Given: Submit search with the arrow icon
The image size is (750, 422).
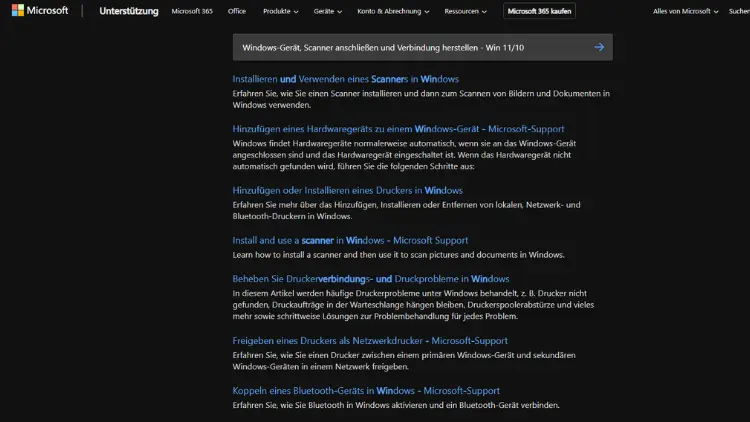Looking at the screenshot, I should [599, 47].
